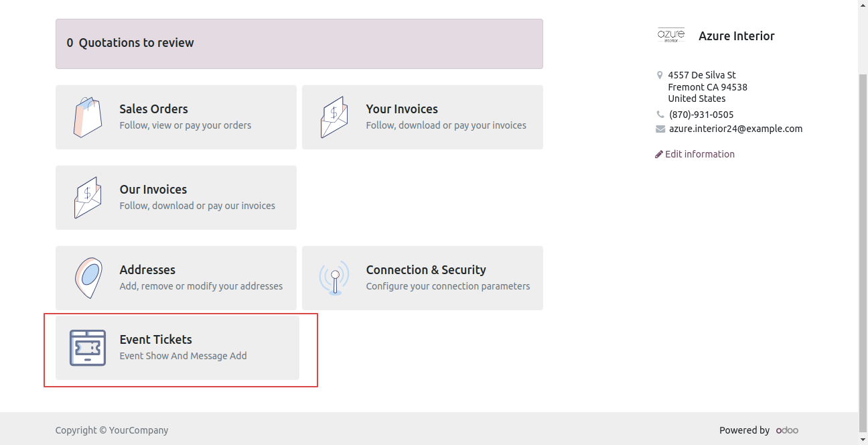Click the Our Invoices envelope icon
The height and width of the screenshot is (445, 868).
click(x=88, y=198)
